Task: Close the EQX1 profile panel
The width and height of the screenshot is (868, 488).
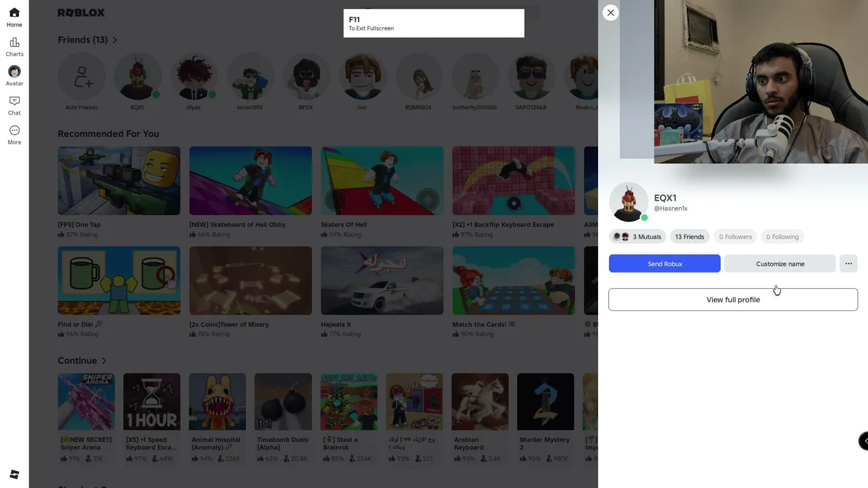Action: point(610,12)
